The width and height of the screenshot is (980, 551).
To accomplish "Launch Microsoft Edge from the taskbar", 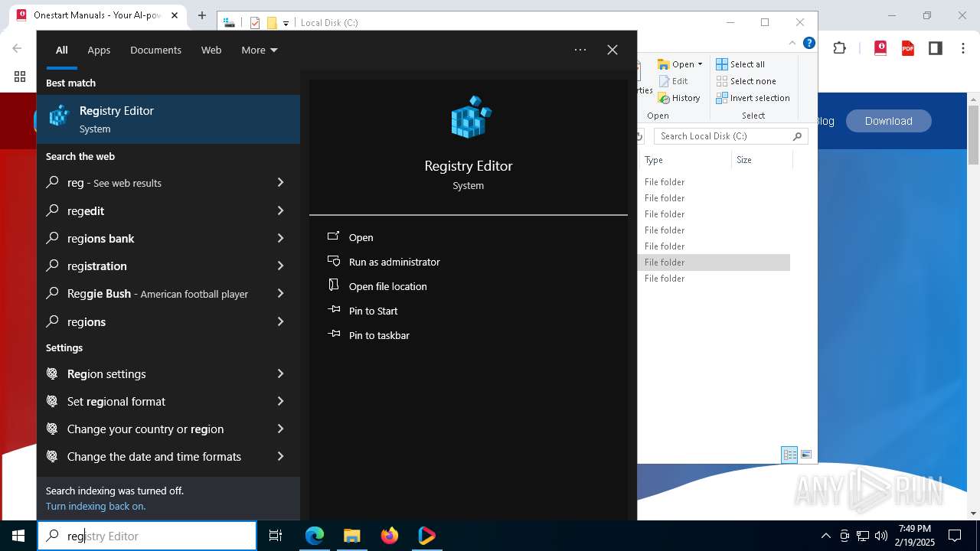I will [x=315, y=536].
